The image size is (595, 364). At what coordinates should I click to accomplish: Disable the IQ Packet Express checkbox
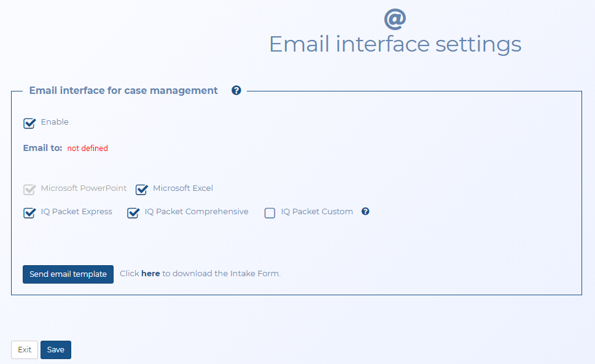coord(29,213)
